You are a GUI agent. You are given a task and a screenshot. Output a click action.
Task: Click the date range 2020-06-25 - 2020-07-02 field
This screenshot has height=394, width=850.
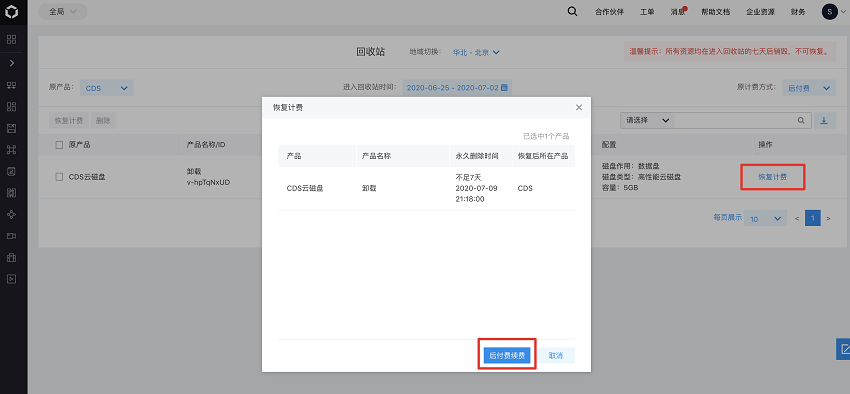456,87
